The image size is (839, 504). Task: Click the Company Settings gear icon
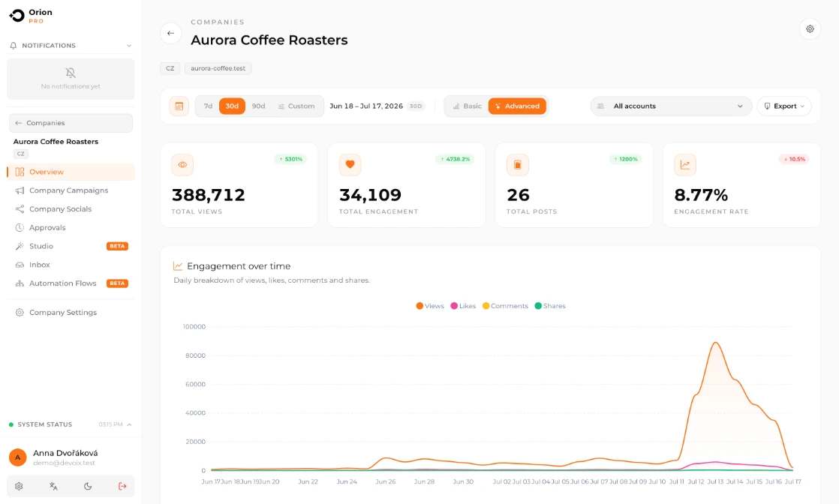pos(20,313)
